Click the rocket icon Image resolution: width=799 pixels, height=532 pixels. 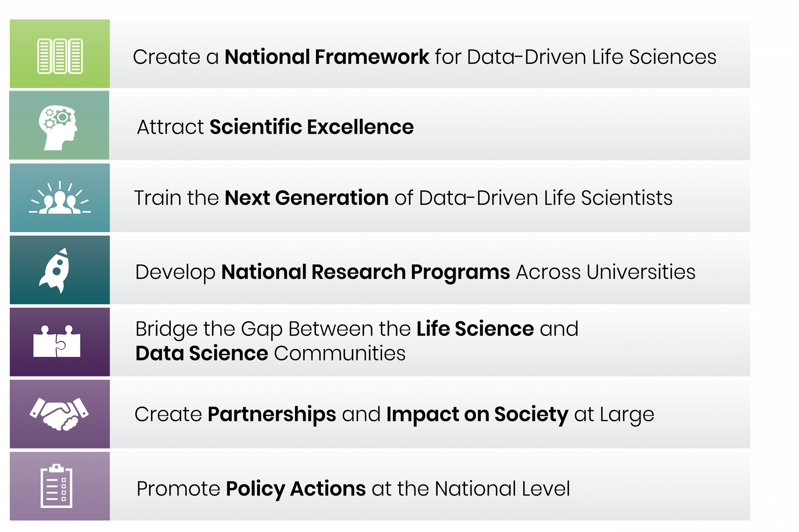55,270
